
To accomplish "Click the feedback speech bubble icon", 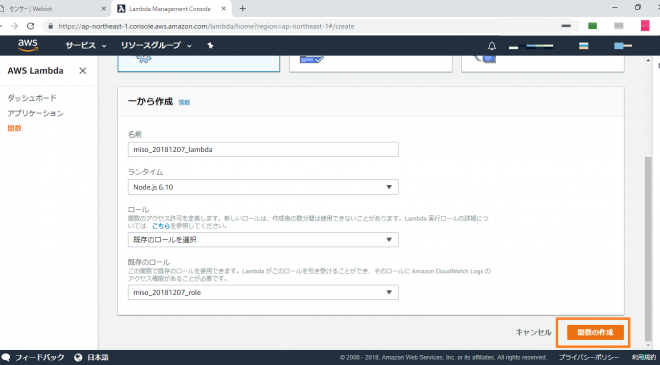I will [5, 357].
